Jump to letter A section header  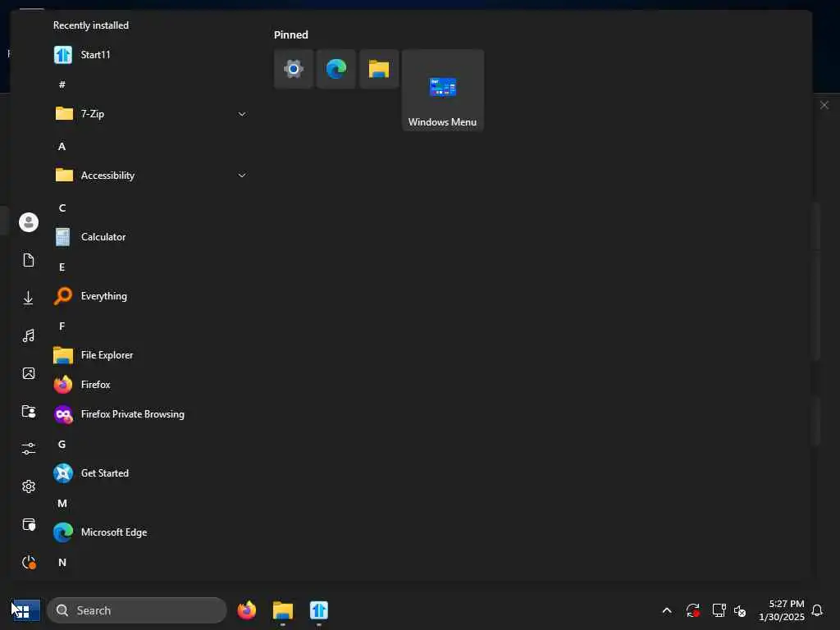coord(62,146)
